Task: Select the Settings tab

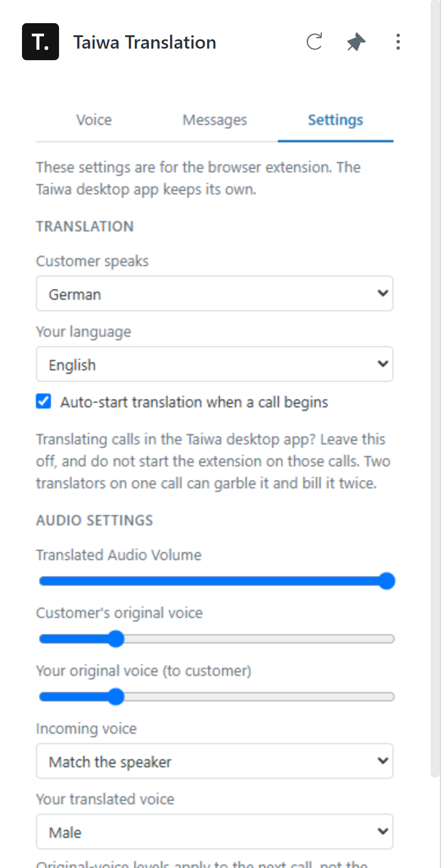Action: 336,120
